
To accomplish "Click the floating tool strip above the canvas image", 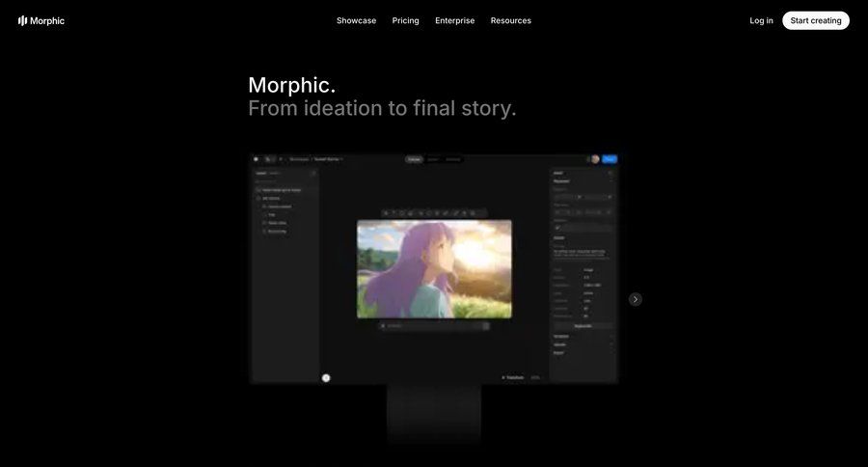I will pyautogui.click(x=434, y=212).
